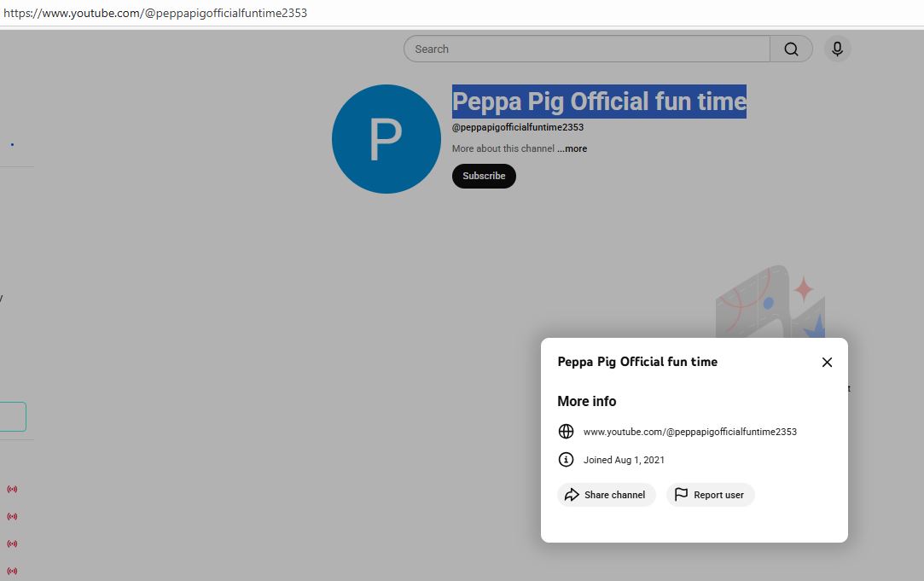Image resolution: width=924 pixels, height=581 pixels.
Task: Focus the YouTube Search field
Action: [586, 49]
